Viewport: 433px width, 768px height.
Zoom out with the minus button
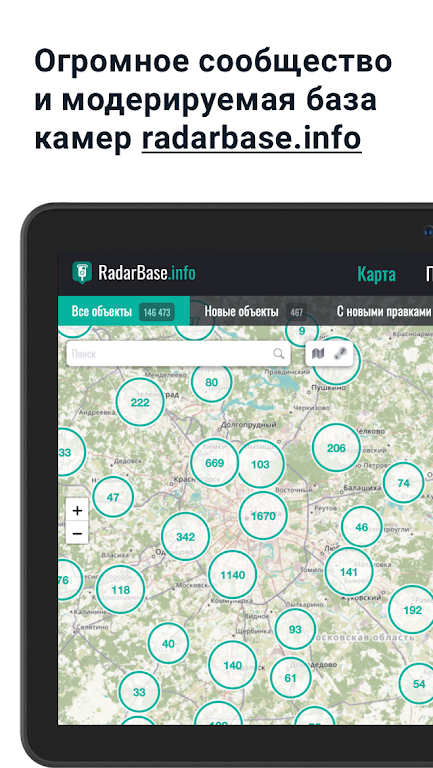[77, 533]
